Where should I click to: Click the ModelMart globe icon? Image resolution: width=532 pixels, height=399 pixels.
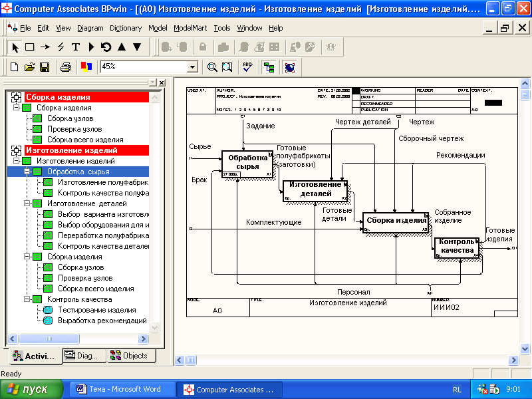coord(290,67)
